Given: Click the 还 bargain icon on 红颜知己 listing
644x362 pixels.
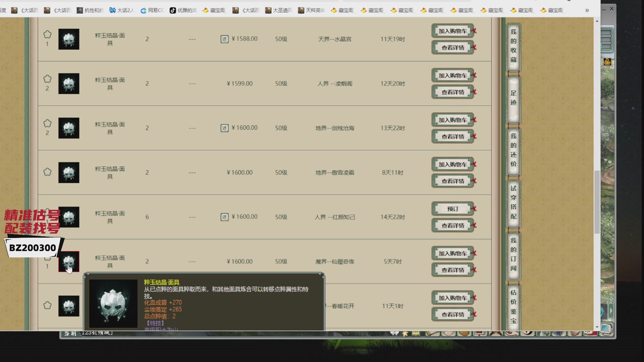Looking at the screenshot, I should [x=224, y=217].
